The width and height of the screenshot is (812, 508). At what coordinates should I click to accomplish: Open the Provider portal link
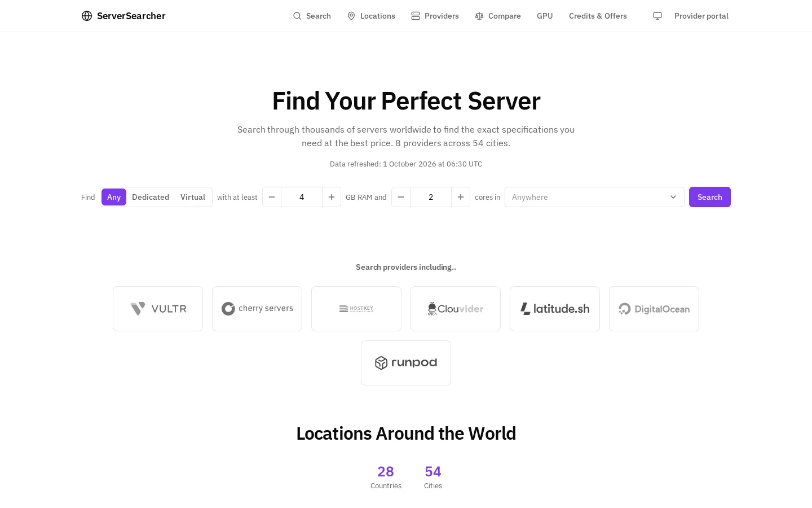(691, 16)
